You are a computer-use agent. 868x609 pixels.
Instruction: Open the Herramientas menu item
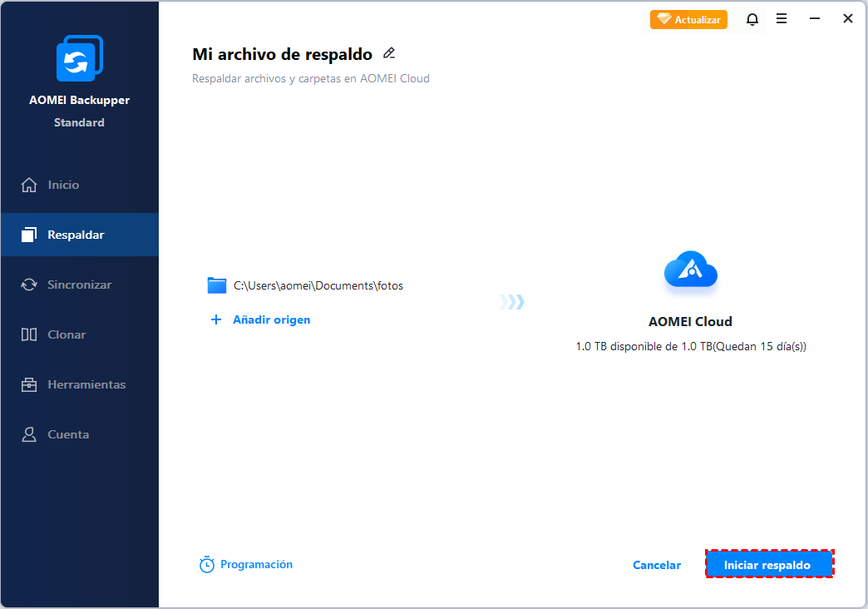(79, 384)
